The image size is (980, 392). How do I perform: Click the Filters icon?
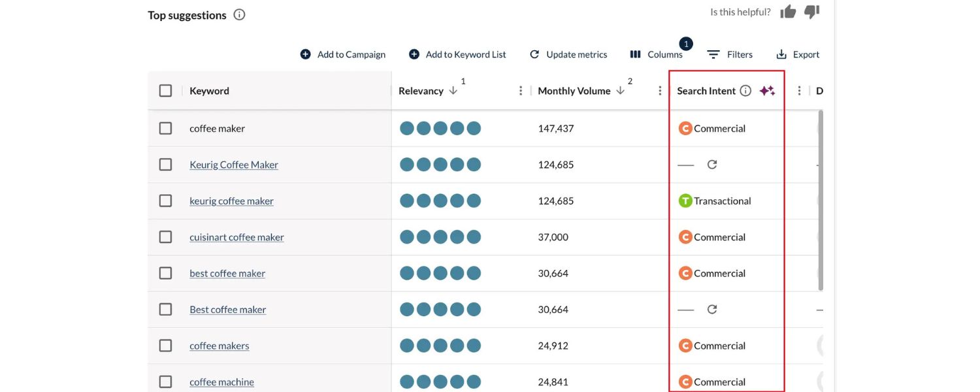[713, 54]
